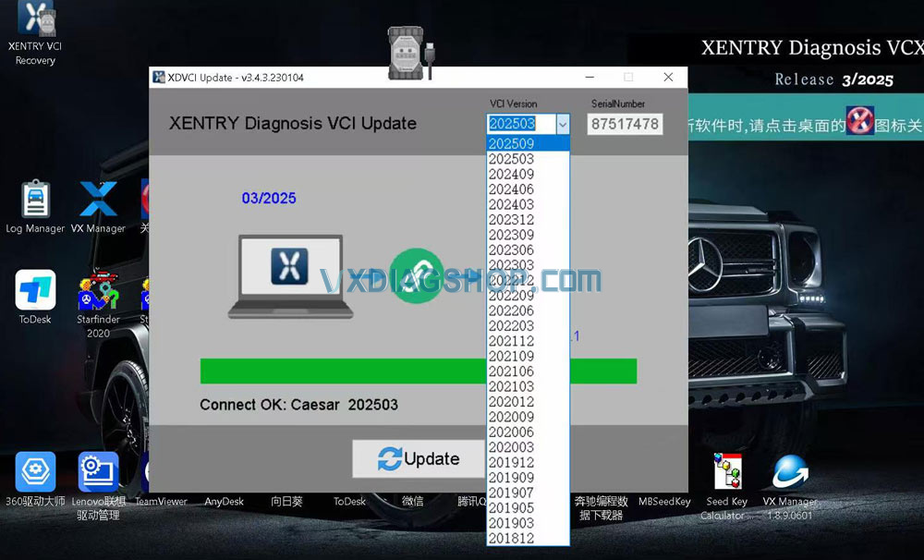Screen dimensions: 924x560
Task: Open XENTRY VCI Recovery desktop icon
Action: coord(35,32)
